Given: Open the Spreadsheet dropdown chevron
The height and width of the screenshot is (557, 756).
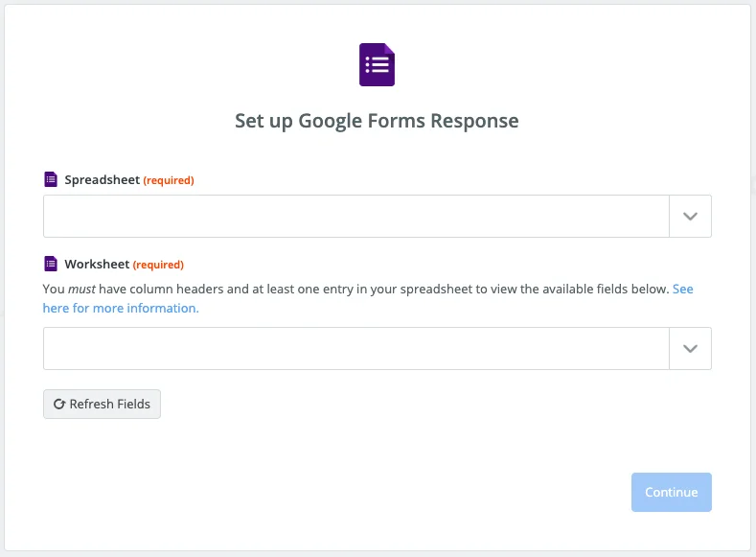Looking at the screenshot, I should click(690, 216).
